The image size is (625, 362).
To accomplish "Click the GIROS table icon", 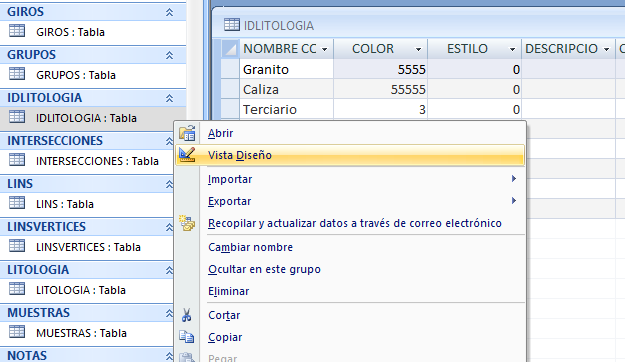I will point(17,31).
